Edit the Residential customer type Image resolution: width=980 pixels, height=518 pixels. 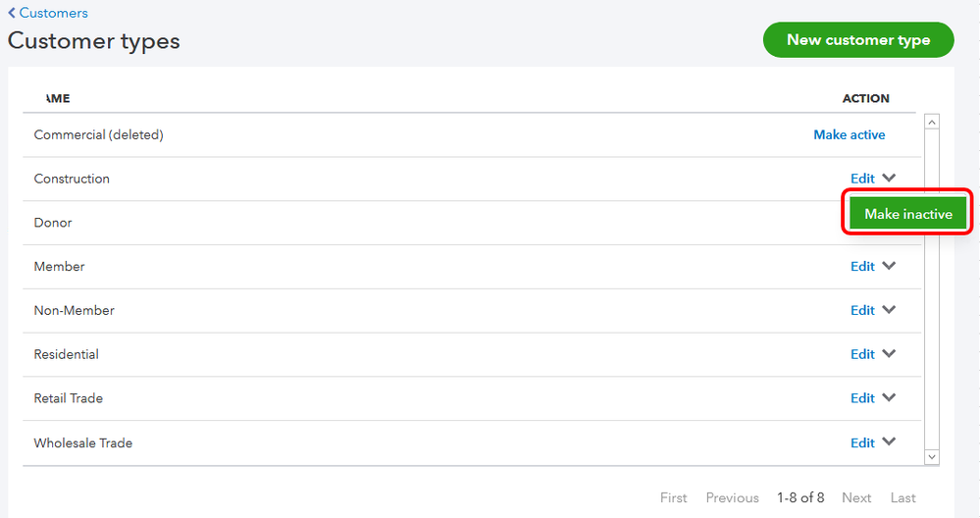tap(862, 354)
